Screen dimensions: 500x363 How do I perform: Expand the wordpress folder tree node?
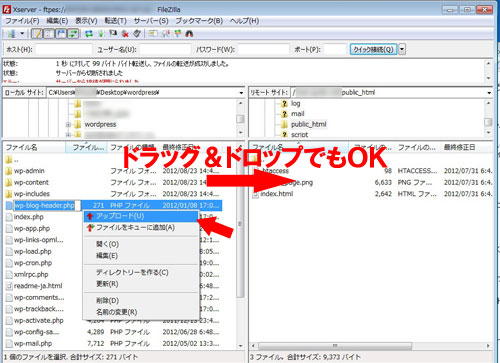coord(68,125)
